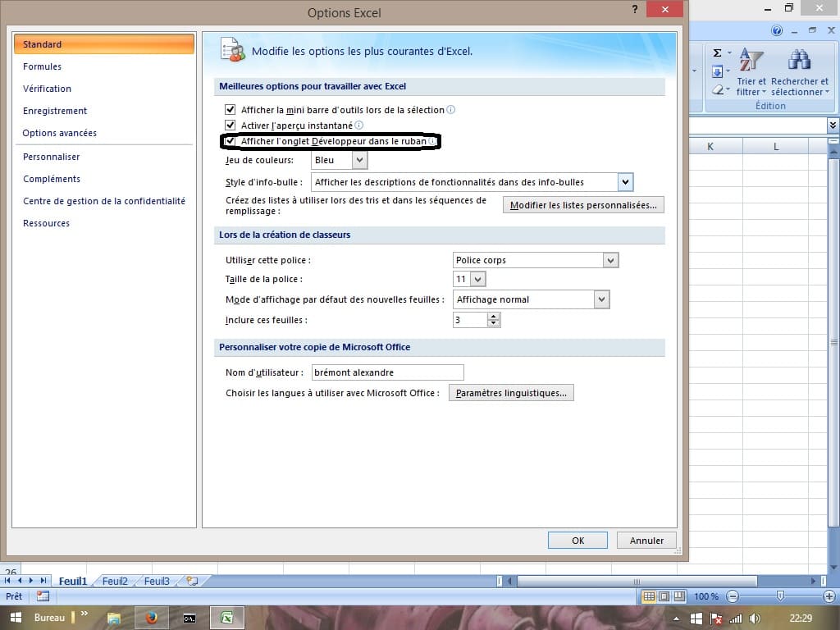Toggle Afficher l'onglet Développeur checkbox
840x630 pixels.
[x=231, y=141]
